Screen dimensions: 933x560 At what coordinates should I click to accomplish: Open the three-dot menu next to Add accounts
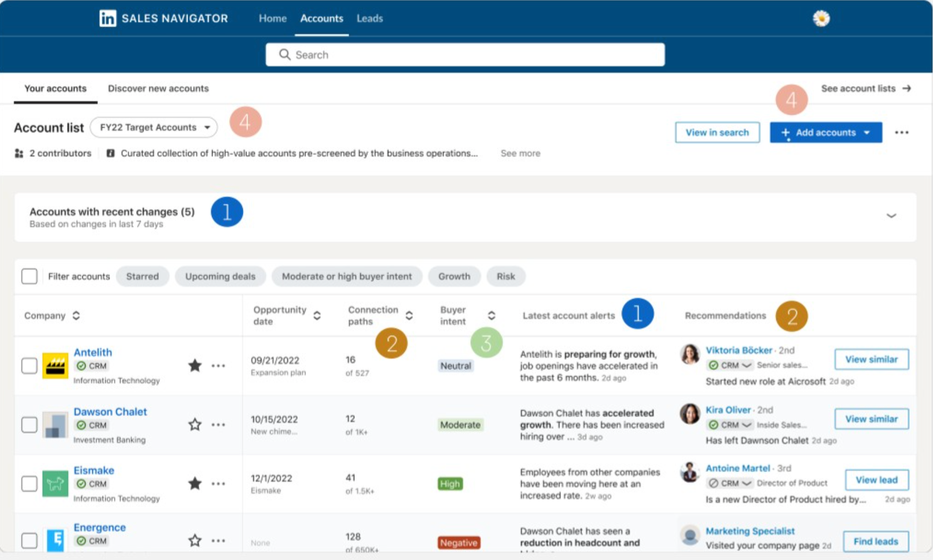(x=902, y=132)
